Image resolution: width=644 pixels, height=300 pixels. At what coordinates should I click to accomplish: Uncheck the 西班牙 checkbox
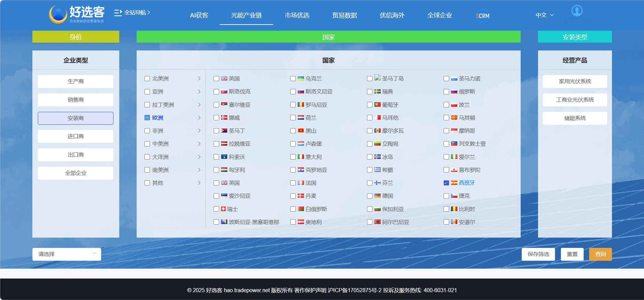pos(446,183)
